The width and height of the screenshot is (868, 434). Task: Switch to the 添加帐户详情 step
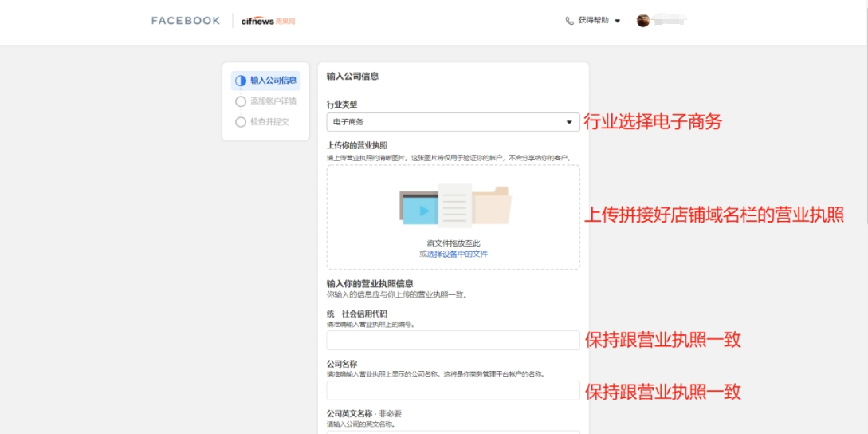(x=273, y=101)
